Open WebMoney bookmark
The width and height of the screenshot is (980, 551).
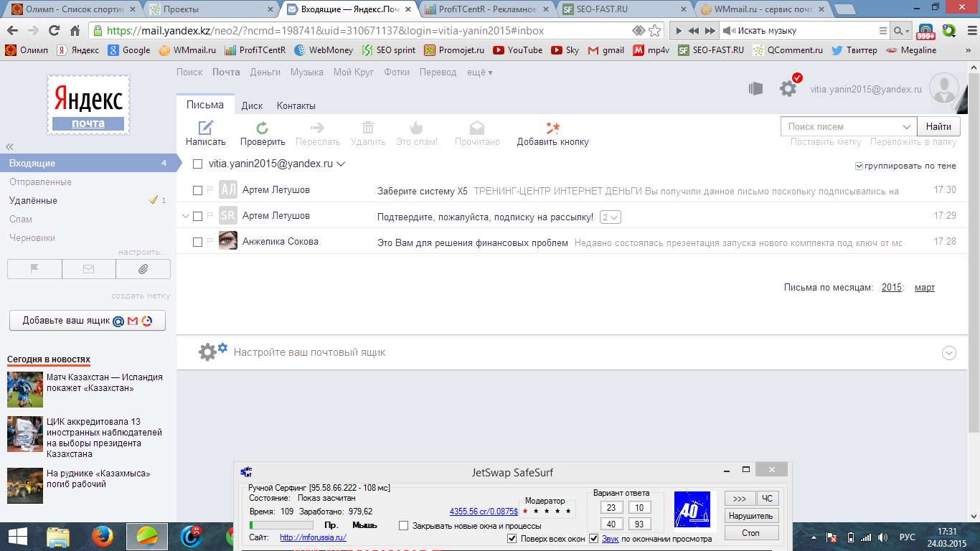pos(324,50)
